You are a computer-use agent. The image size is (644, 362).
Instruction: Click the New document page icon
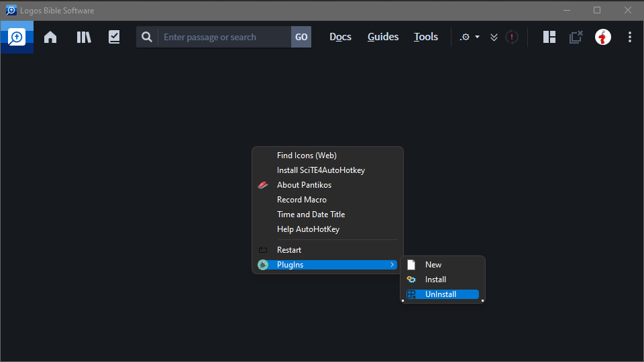[411, 265]
